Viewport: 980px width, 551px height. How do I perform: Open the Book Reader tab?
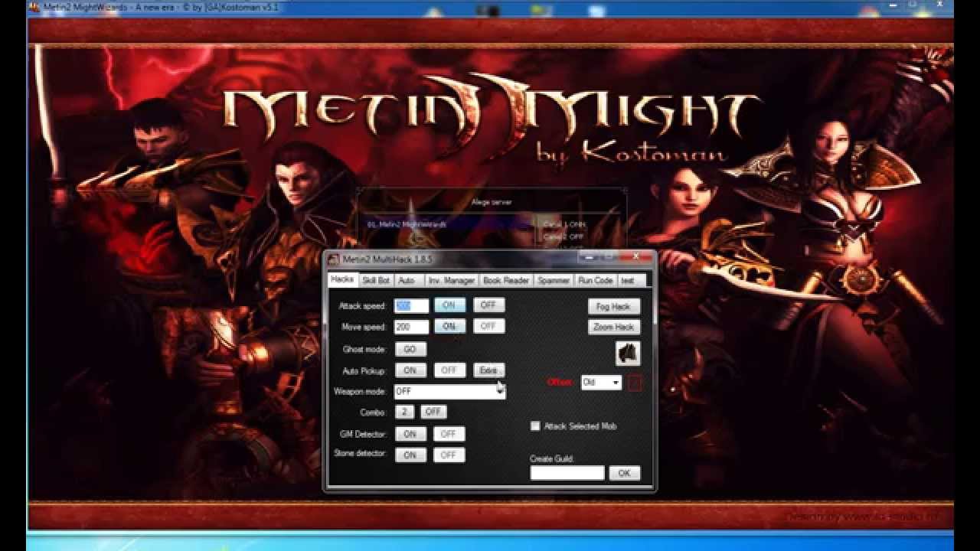[x=506, y=281]
